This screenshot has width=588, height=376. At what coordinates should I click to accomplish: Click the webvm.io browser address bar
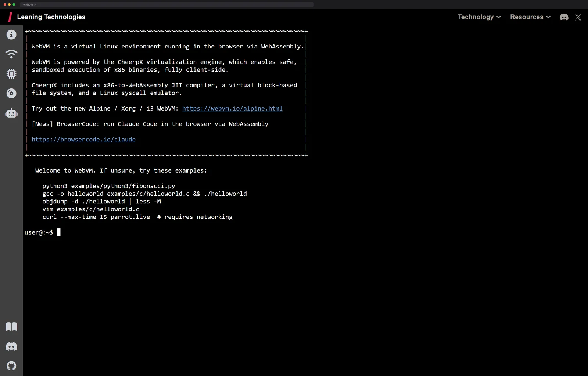pos(167,4)
